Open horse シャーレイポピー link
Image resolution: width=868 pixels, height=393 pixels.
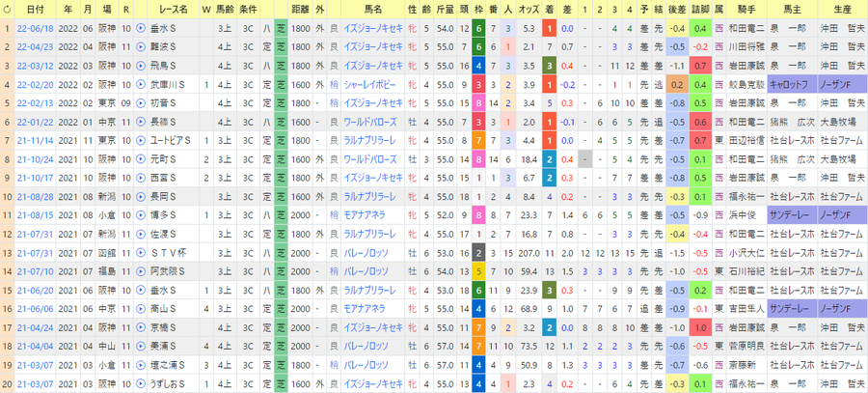pyautogui.click(x=371, y=85)
